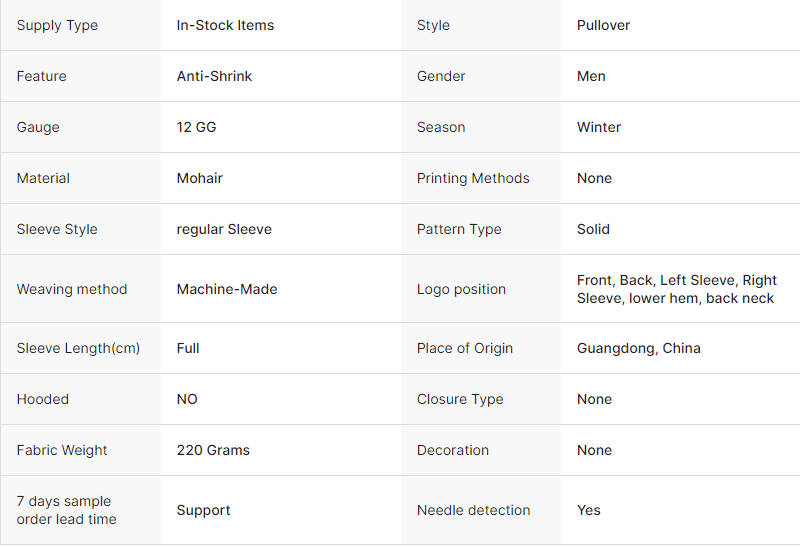This screenshot has height=547, width=800.
Task: Select the Sleeve Length(cm) label
Action: tap(78, 348)
